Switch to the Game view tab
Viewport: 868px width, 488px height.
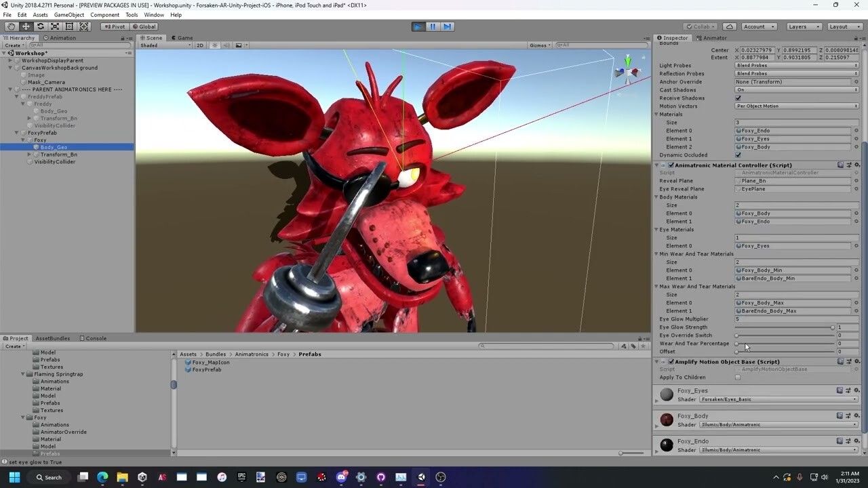pos(182,37)
